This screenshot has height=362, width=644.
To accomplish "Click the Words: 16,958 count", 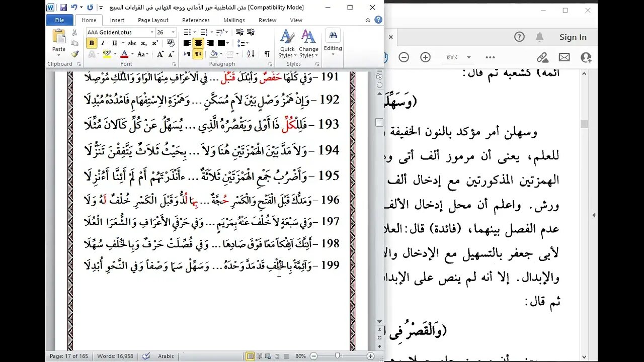I will 115,356.
